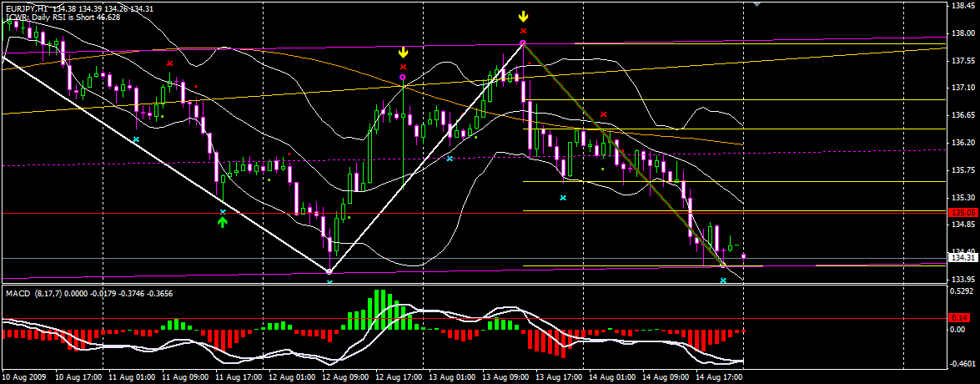
Task: Click the 138.00 value on the price scale
Action: [962, 33]
